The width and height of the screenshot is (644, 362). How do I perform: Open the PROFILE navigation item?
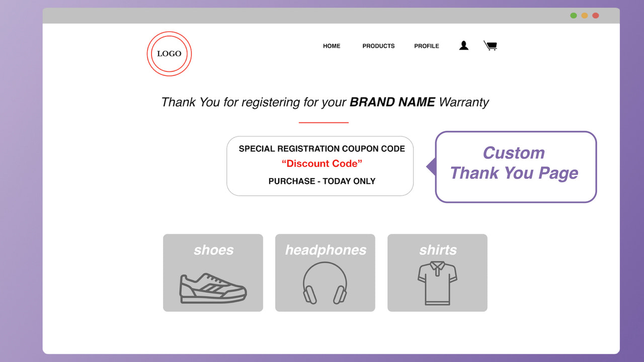[x=426, y=46]
